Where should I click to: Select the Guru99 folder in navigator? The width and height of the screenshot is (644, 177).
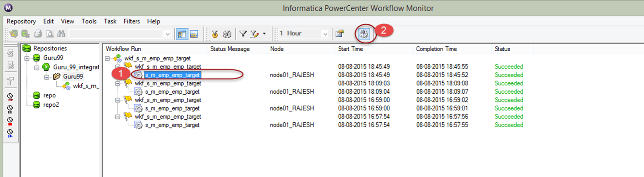pyautogui.click(x=73, y=76)
